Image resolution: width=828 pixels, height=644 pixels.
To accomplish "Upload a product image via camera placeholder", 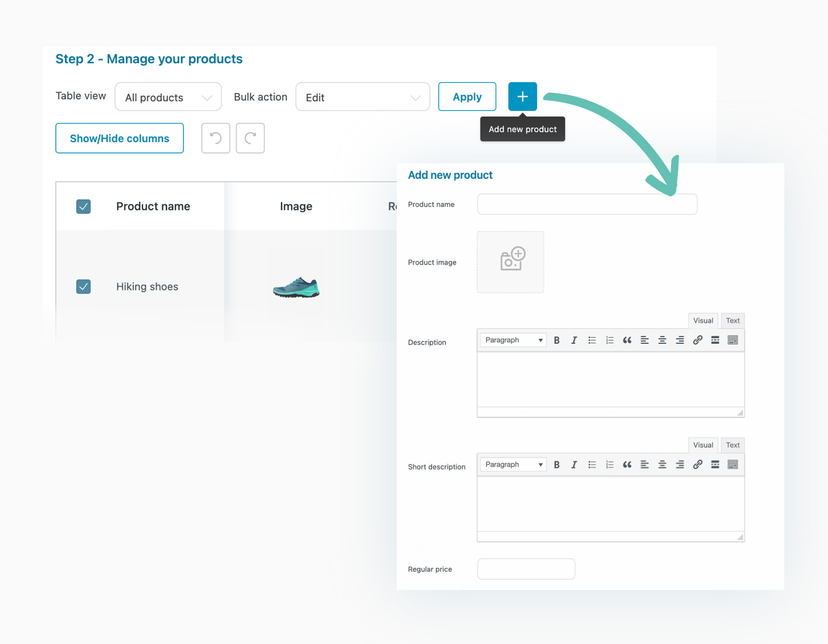I will click(x=511, y=262).
